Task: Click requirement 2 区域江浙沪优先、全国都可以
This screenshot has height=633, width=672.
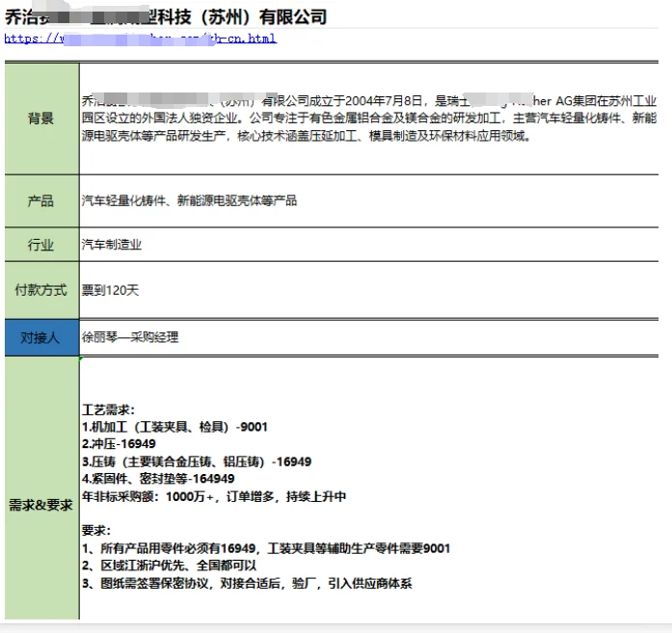Action: [169, 566]
